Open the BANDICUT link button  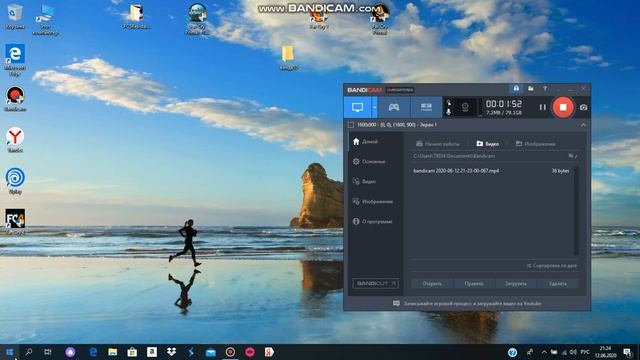(x=375, y=283)
